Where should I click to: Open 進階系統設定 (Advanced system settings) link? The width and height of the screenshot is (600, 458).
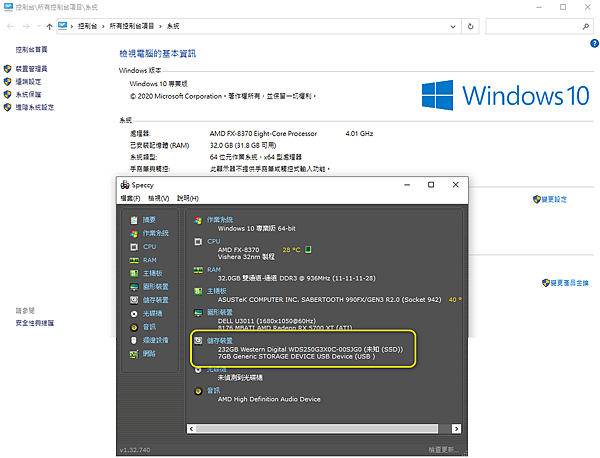34,107
